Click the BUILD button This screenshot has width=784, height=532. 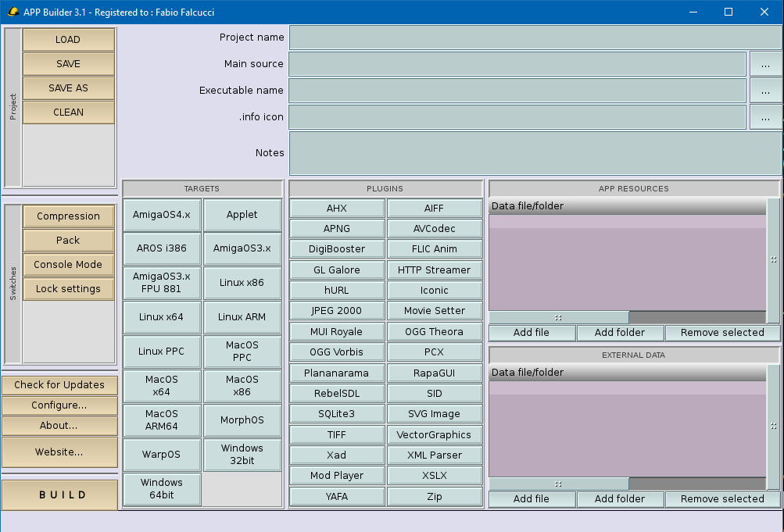(x=59, y=495)
